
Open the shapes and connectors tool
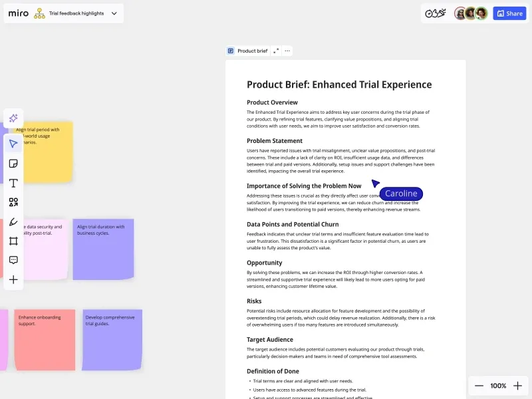13,202
